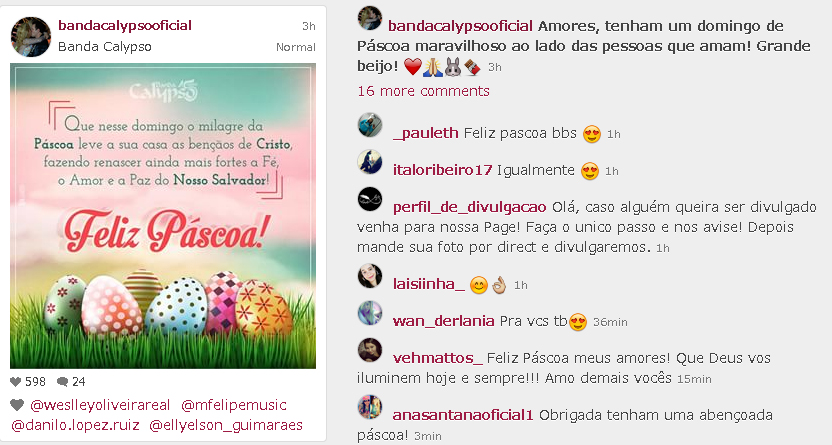
Task: Open anasantanaoficial1's avatar picture
Action: coord(370,407)
